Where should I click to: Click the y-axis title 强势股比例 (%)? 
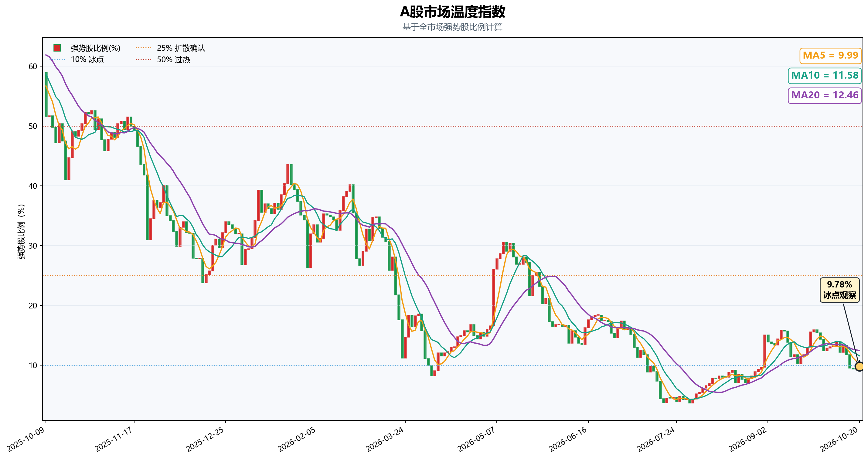click(x=21, y=232)
